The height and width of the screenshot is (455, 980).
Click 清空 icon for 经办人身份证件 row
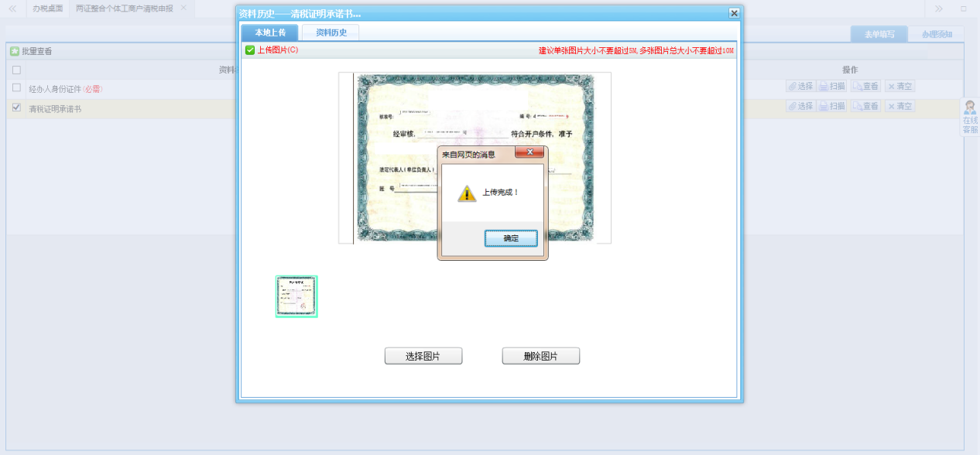click(890, 87)
